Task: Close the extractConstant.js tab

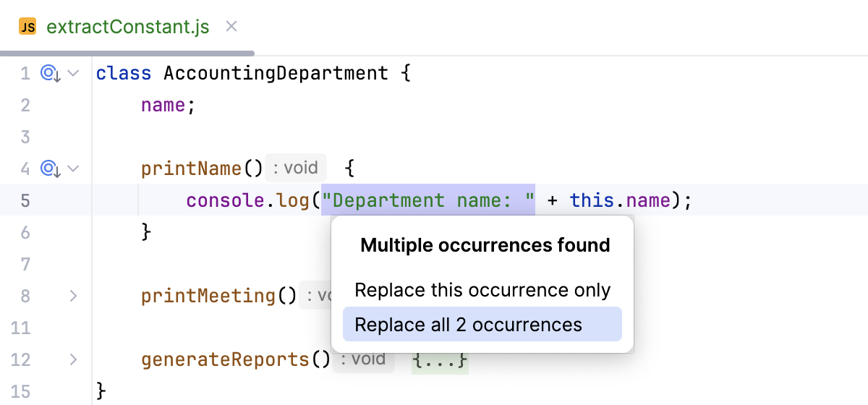Action: pos(231,27)
